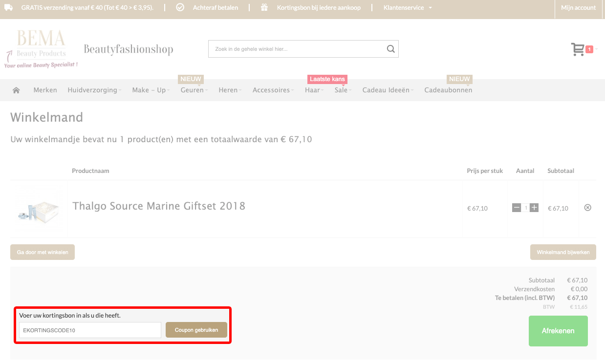Remove Thalgo Giftset with the X icon
Viewport: 605px width, 364px height.
[x=588, y=208]
